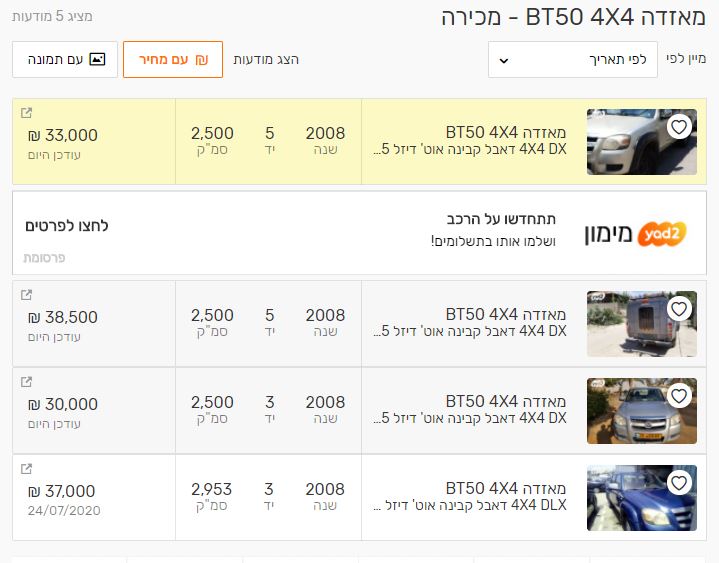Open 38,500 ₪ listing in new tab icon

(26, 295)
